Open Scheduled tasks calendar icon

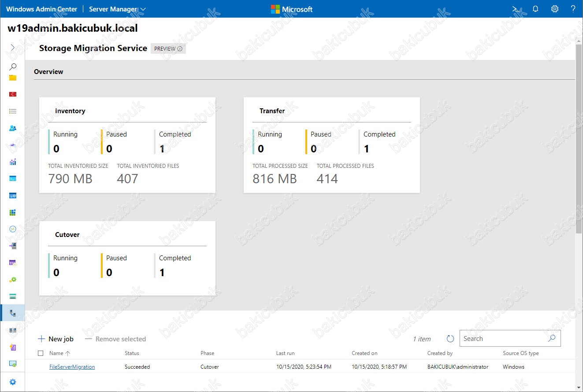coord(13,263)
